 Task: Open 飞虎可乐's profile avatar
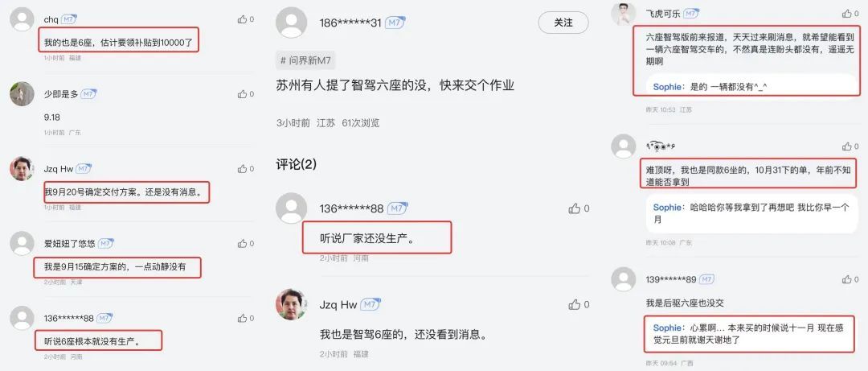[624, 14]
